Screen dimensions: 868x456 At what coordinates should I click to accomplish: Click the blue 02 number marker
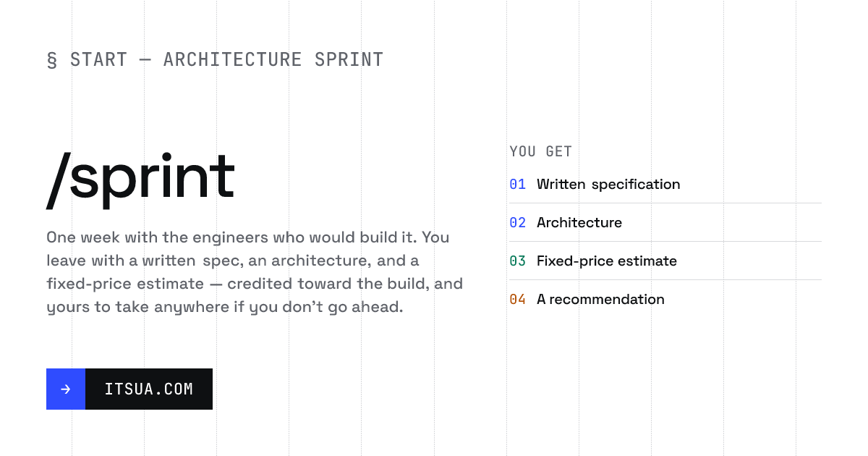tap(517, 223)
